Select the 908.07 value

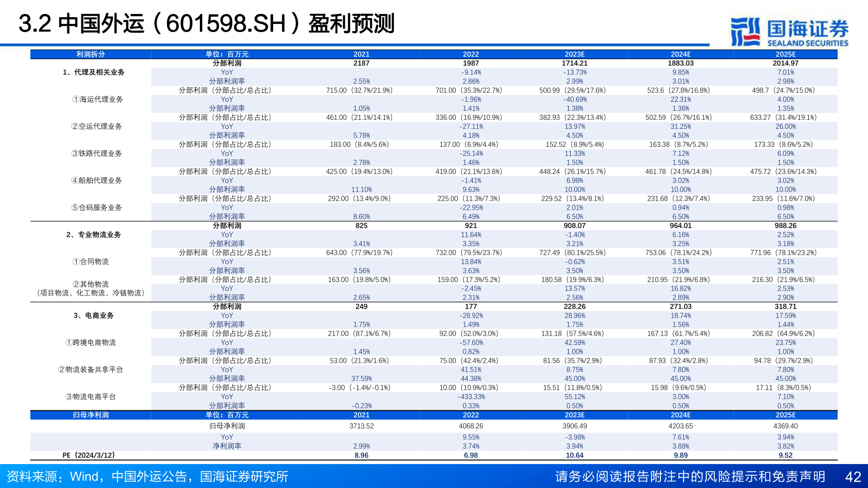[x=575, y=225]
